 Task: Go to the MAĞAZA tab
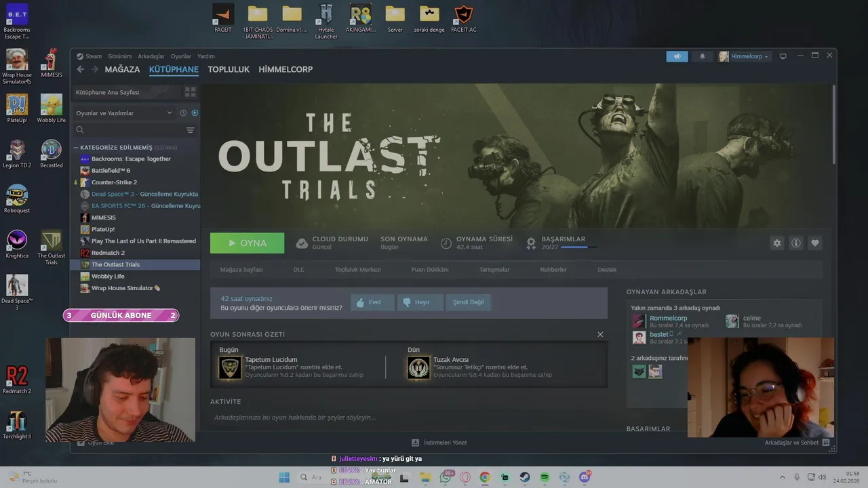pyautogui.click(x=122, y=69)
